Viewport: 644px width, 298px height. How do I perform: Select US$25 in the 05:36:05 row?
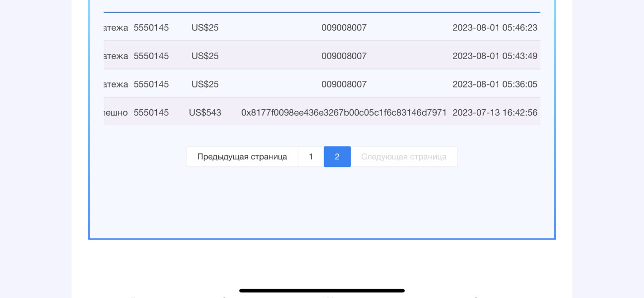coord(205,84)
